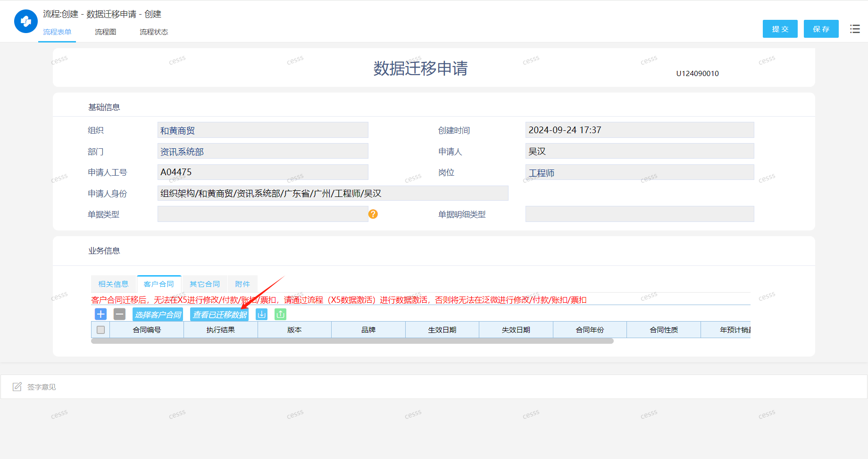The image size is (868, 459).
Task: Open the 相关信息 tab
Action: point(113,284)
